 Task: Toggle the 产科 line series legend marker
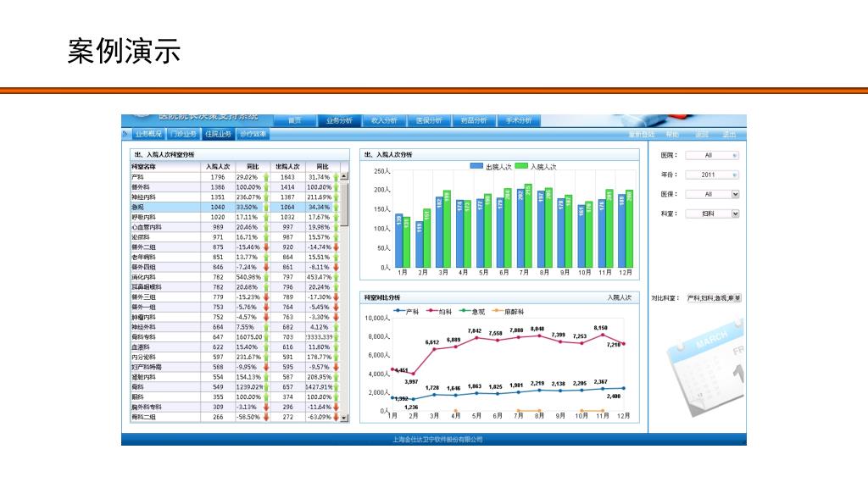pyautogui.click(x=398, y=311)
